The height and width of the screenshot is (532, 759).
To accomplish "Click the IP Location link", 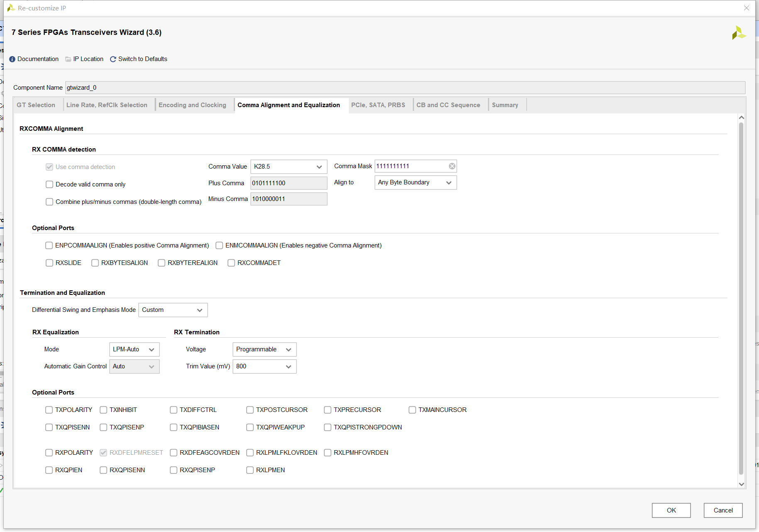I will click(x=88, y=59).
